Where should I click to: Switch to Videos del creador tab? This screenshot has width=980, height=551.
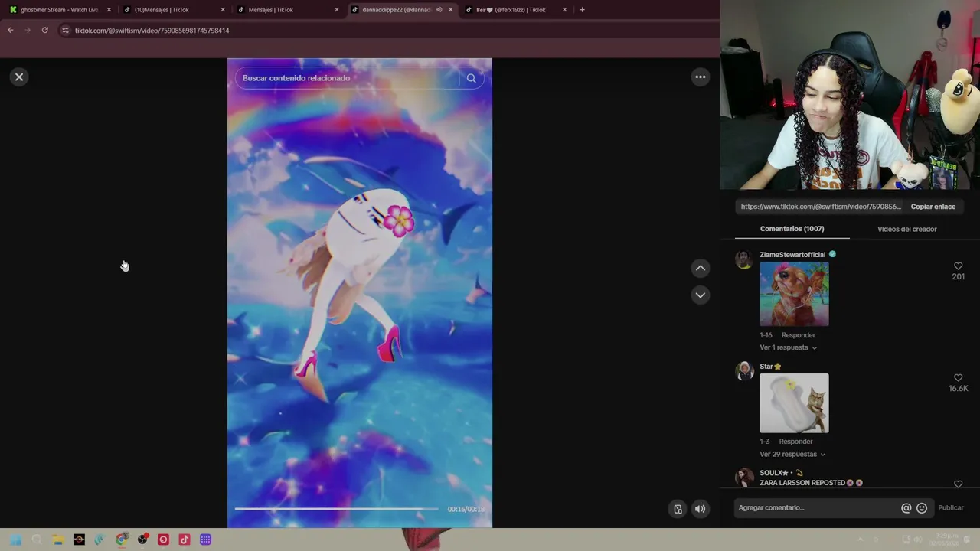[906, 229]
